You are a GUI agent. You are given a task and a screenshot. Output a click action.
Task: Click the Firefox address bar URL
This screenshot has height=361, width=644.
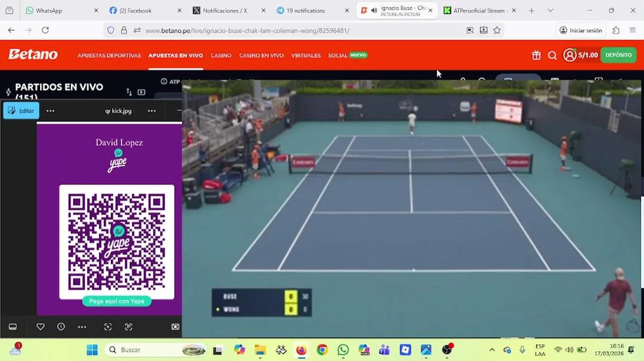247,30
